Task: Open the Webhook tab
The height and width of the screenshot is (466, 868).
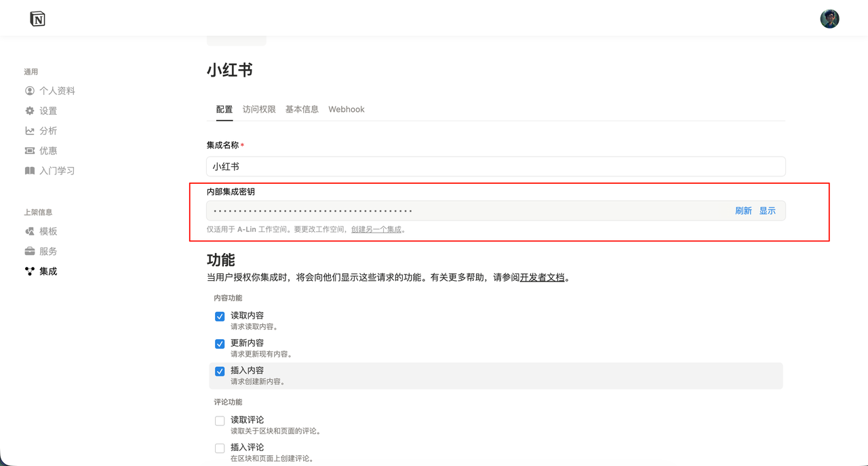Action: pos(346,109)
